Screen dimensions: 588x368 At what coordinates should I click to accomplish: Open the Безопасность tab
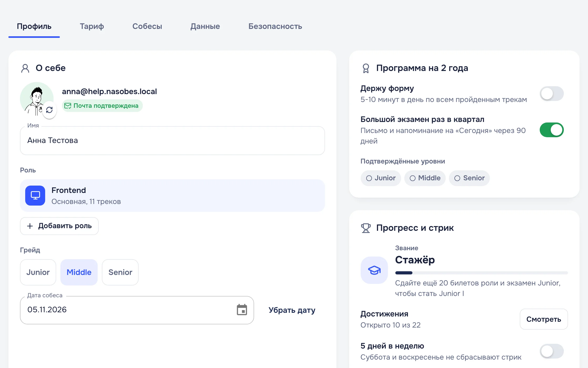pos(275,26)
